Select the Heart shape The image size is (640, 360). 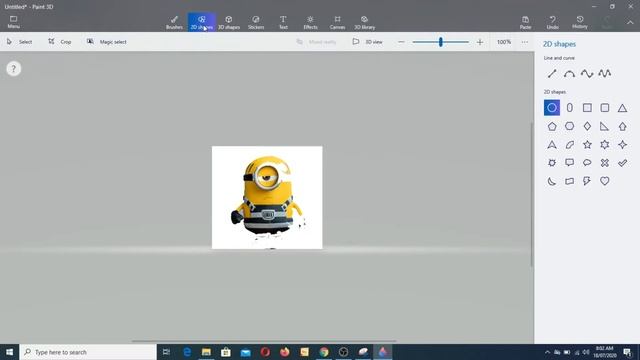[604, 181]
